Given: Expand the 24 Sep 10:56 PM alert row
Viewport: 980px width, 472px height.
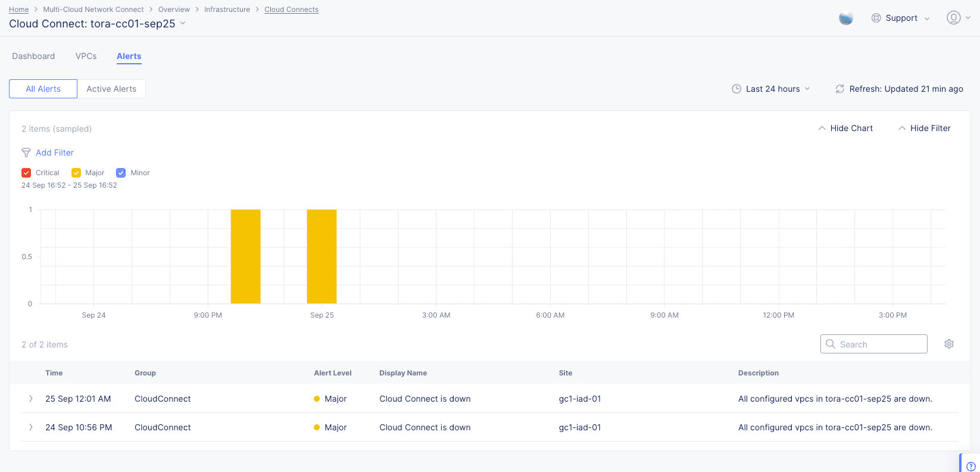Looking at the screenshot, I should (x=31, y=427).
